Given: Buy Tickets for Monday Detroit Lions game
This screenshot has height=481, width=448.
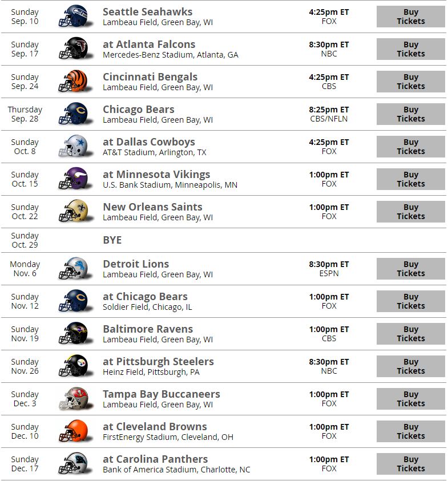Looking at the screenshot, I should [x=410, y=269].
